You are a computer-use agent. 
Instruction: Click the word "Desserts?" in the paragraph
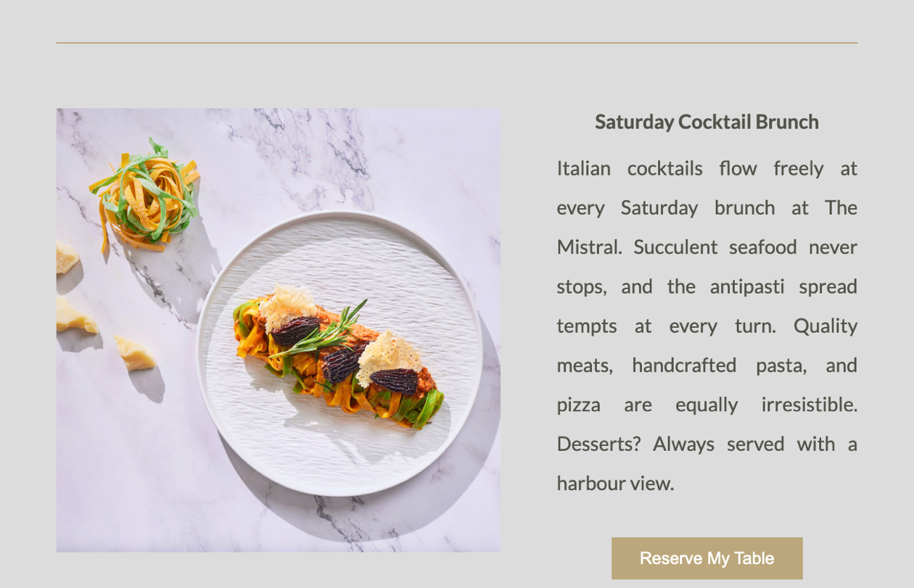(598, 444)
